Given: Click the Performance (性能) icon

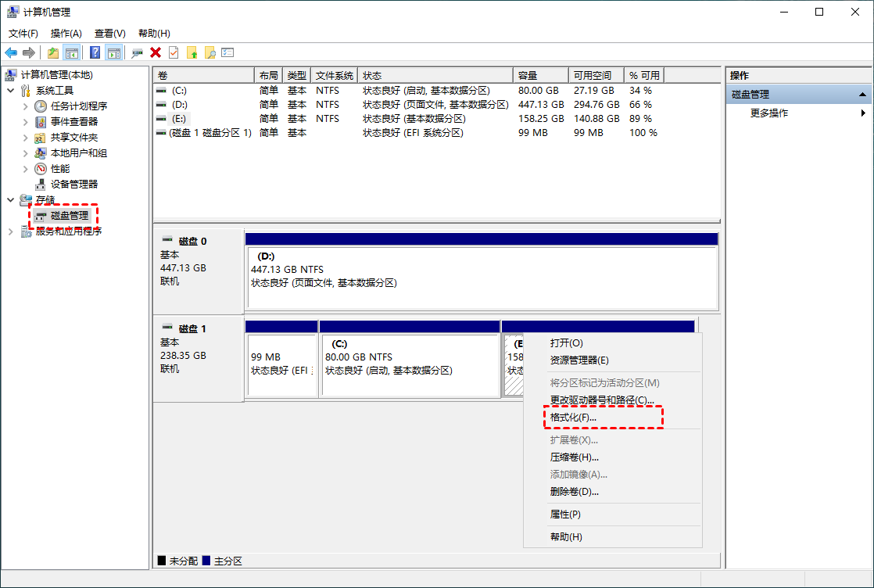Looking at the screenshot, I should click(x=41, y=168).
